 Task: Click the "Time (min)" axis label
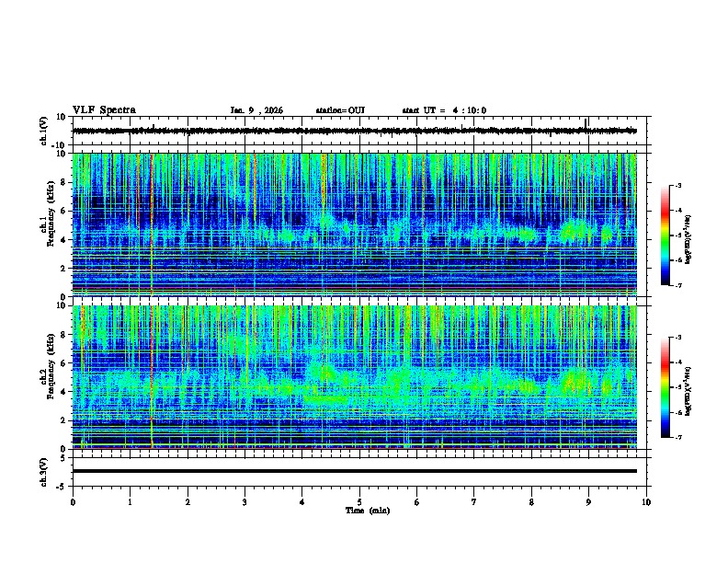click(368, 511)
